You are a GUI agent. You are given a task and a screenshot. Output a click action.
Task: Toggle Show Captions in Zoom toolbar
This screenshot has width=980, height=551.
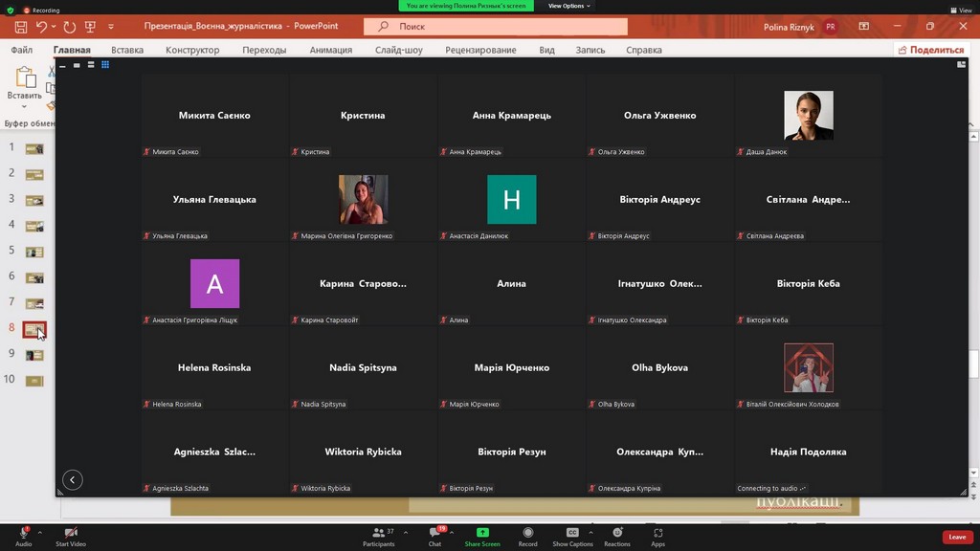pos(572,533)
